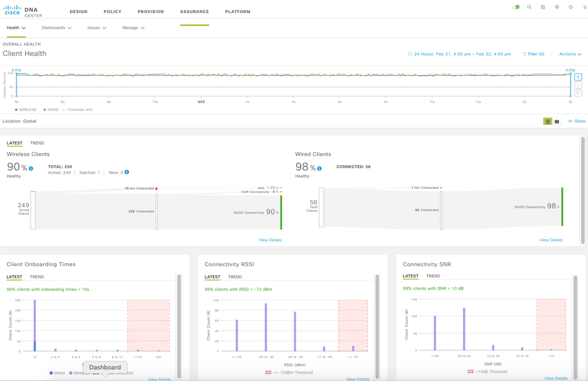Click the cloud connection status icon
The height and width of the screenshot is (381, 588).
[516, 7]
